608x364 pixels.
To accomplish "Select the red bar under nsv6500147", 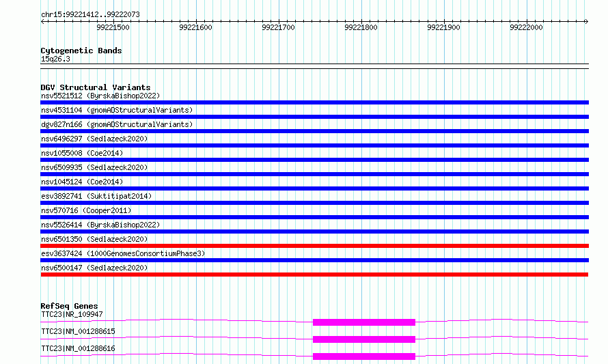I will pyautogui.click(x=314, y=275).
